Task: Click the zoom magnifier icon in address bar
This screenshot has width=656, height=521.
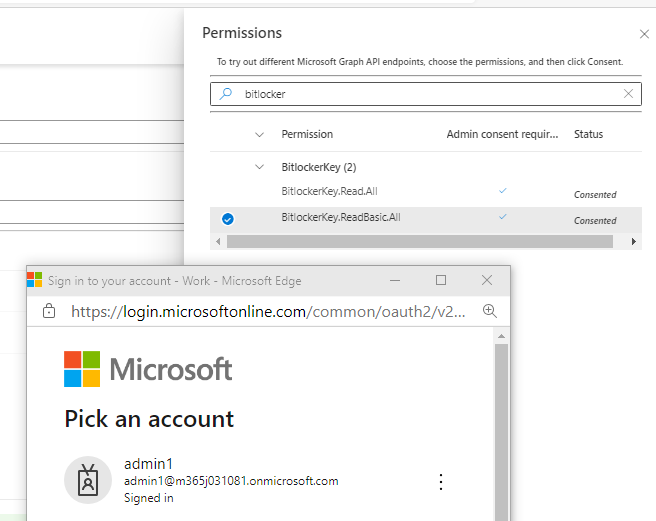Action: click(490, 311)
